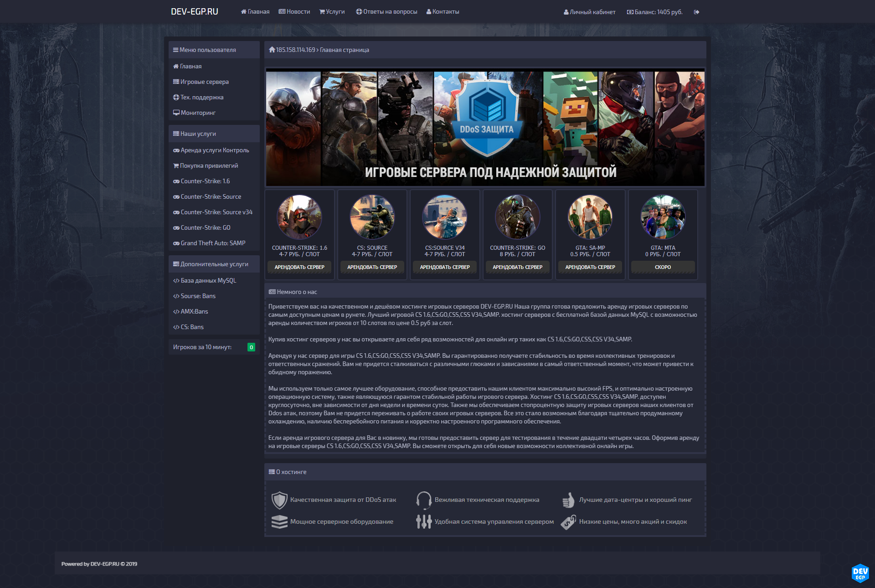Image resolution: width=875 pixels, height=588 pixels.
Task: Click the price tag discounts icon
Action: click(568, 522)
